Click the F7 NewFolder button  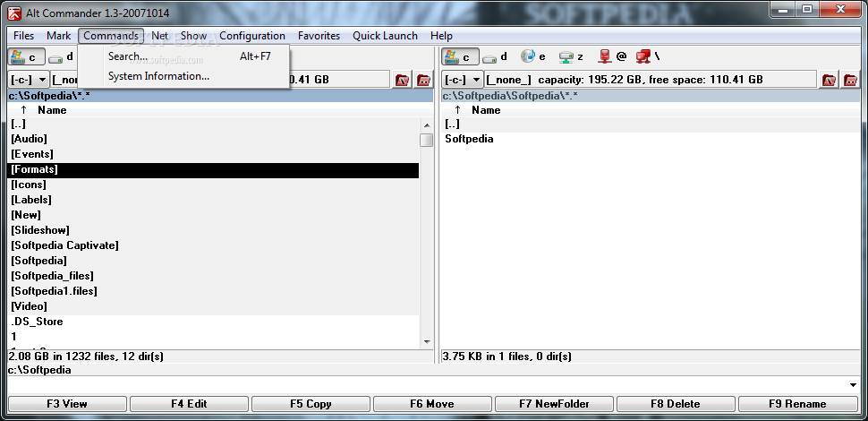[554, 404]
